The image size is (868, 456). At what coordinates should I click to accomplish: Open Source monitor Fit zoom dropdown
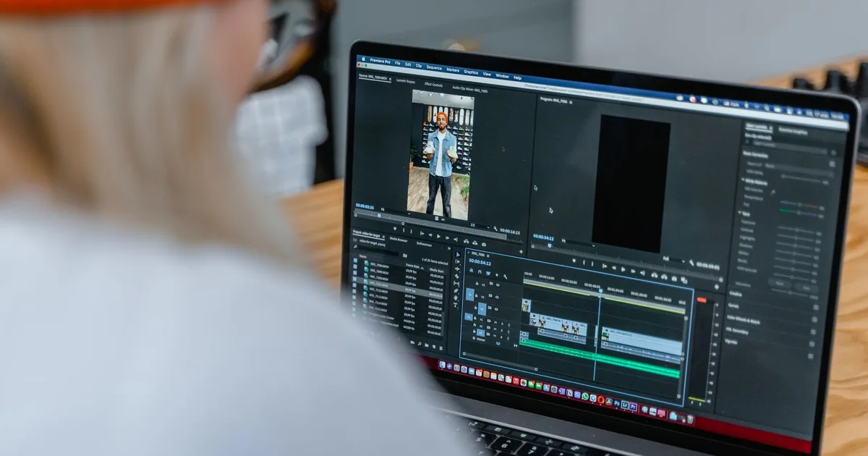[x=396, y=212]
